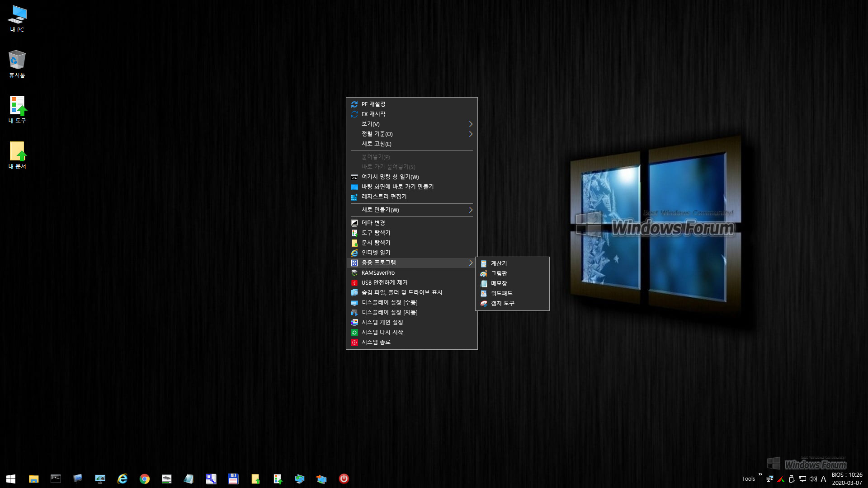Screen dimensions: 868x488
Task: Click the Tools toolbar label
Action: [x=748, y=479]
